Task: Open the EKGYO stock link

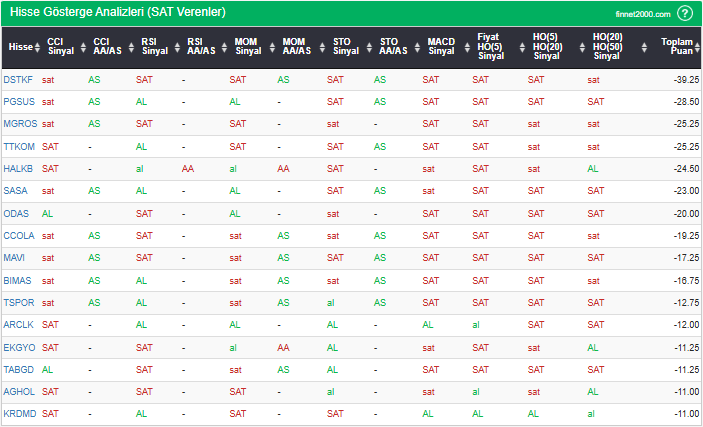Action: (x=18, y=347)
